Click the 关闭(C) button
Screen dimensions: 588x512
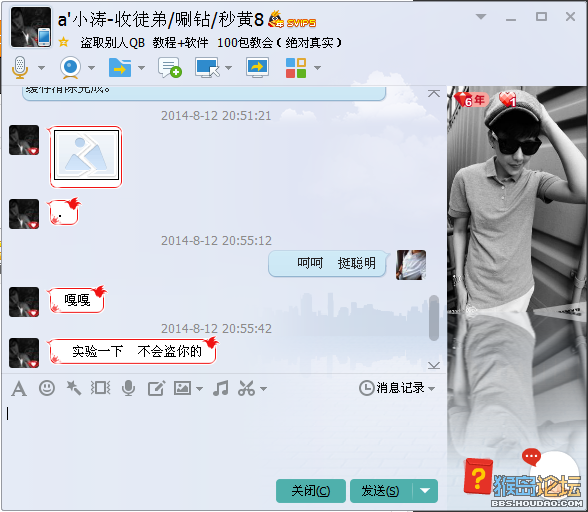click(x=311, y=491)
